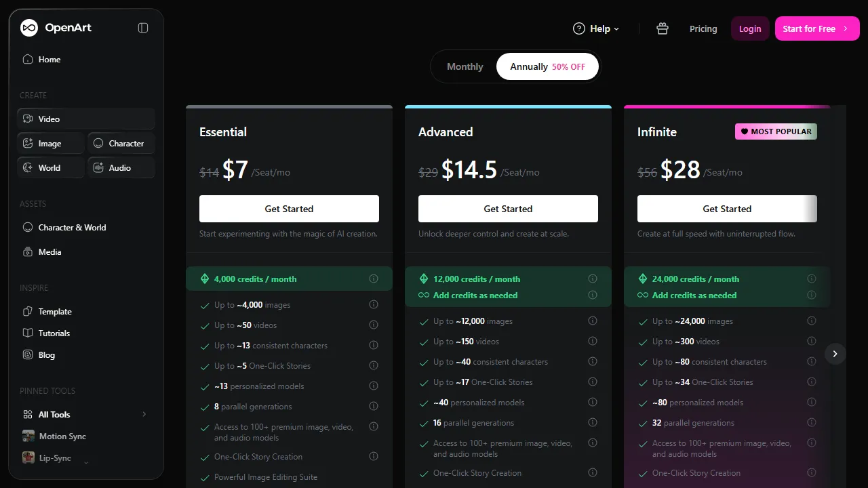This screenshot has height=488, width=868.
Task: Go to Home in sidebar
Action: (x=86, y=60)
